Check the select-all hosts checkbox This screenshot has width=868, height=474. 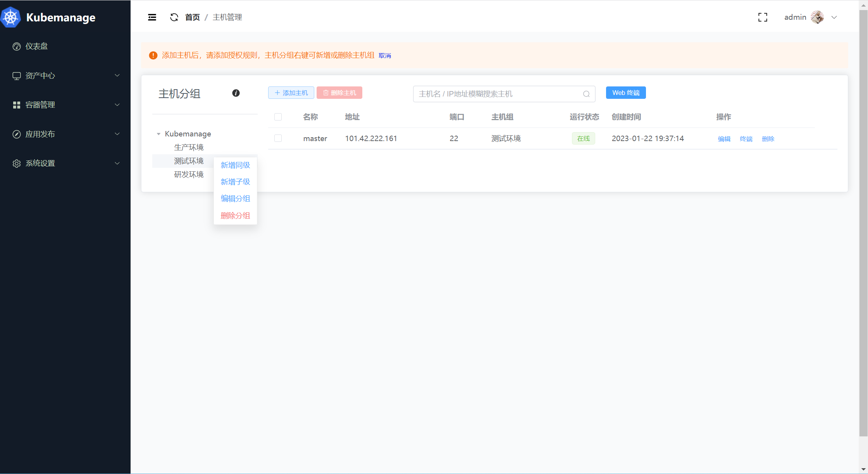[278, 117]
